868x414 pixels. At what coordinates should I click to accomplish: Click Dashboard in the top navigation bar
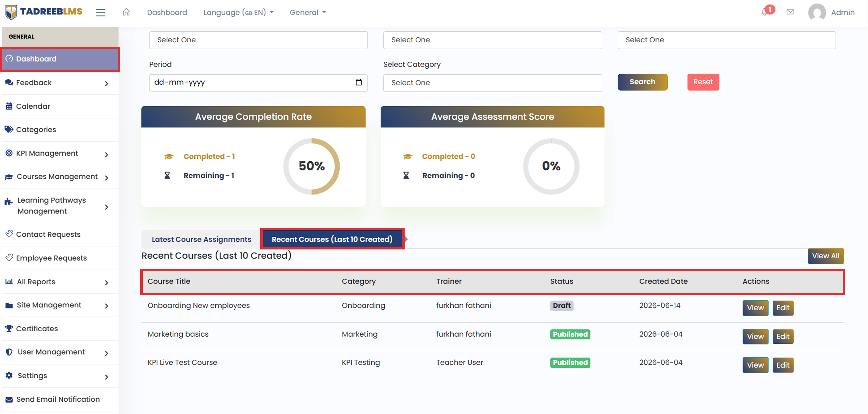167,12
